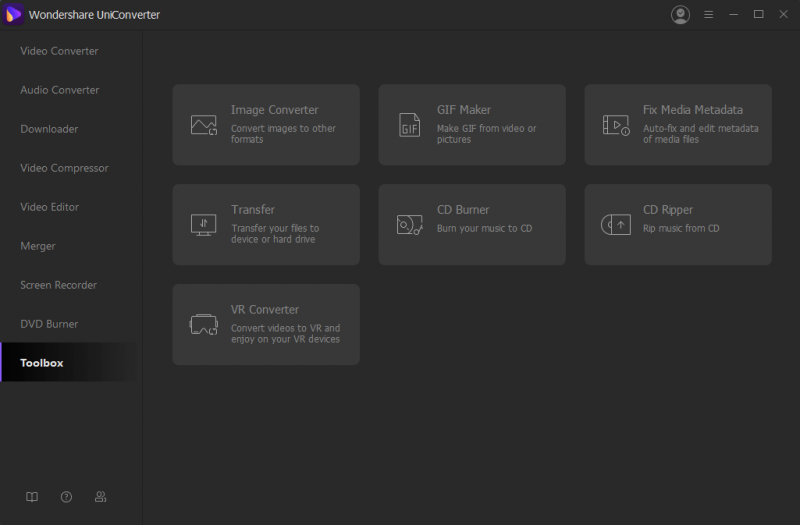Open the user account profile icon
Viewport: 800px width, 525px height.
pyautogui.click(x=680, y=15)
